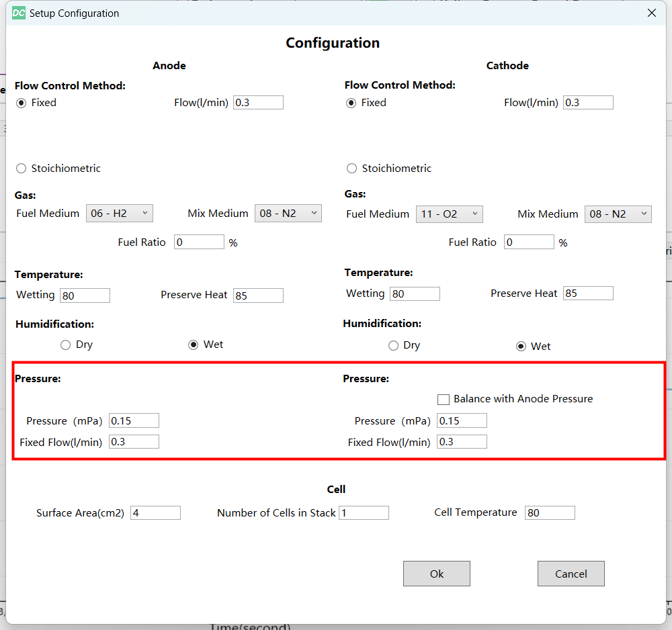Open Anode Mix Medium dropdown
Viewport: 672px width, 630px height.
pos(288,214)
